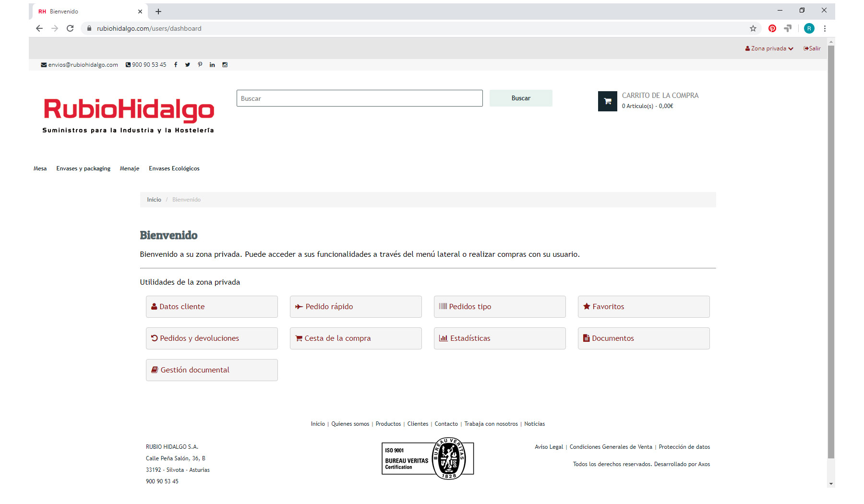864x504 pixels.
Task: Open the Envases Ecológicos menu
Action: click(x=174, y=168)
